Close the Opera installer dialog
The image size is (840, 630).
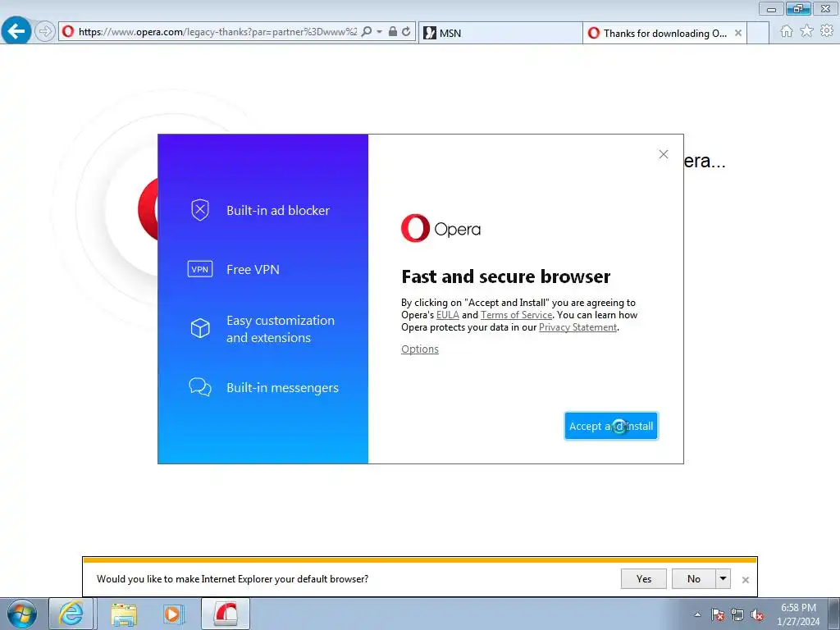coord(663,154)
